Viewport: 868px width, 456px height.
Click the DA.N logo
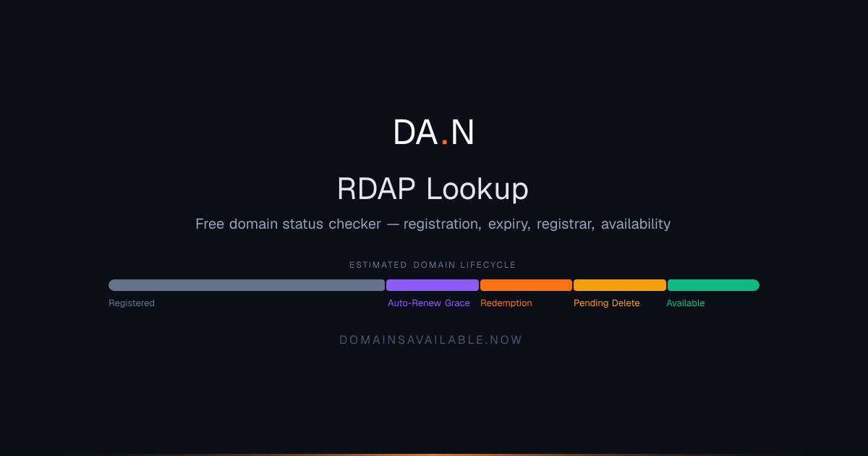tap(434, 132)
